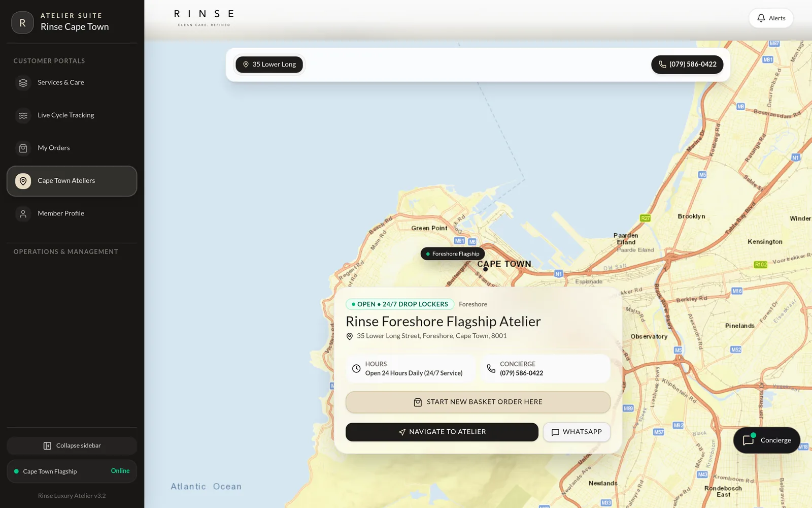Select Foreshore Flagship map marker
This screenshot has width=812, height=508.
453,253
